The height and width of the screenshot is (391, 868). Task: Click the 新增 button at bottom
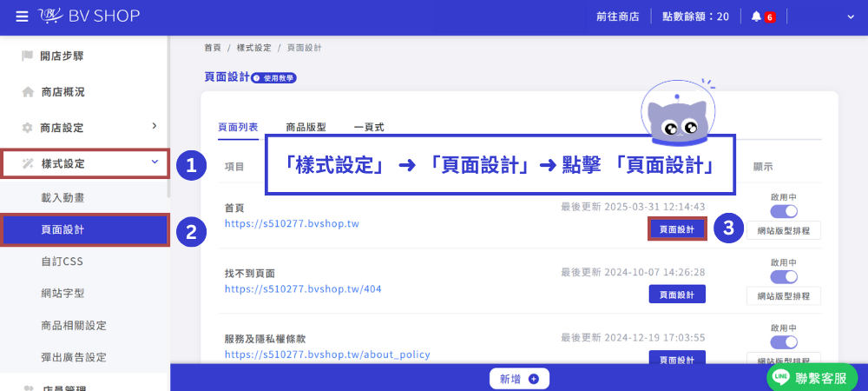[x=519, y=379]
